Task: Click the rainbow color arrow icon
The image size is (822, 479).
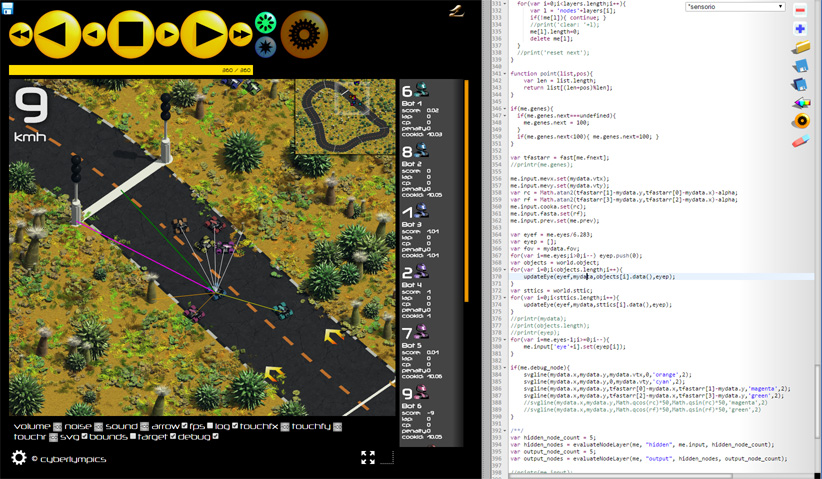Action: coord(800,102)
